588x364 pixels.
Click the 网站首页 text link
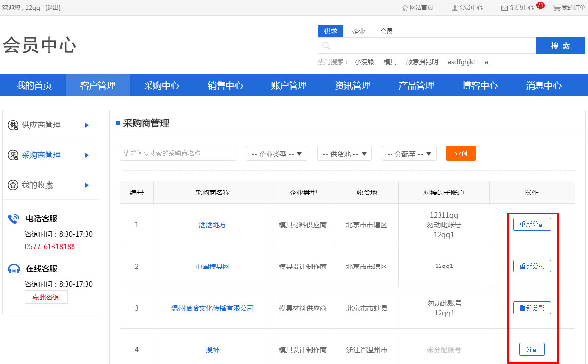(421, 8)
